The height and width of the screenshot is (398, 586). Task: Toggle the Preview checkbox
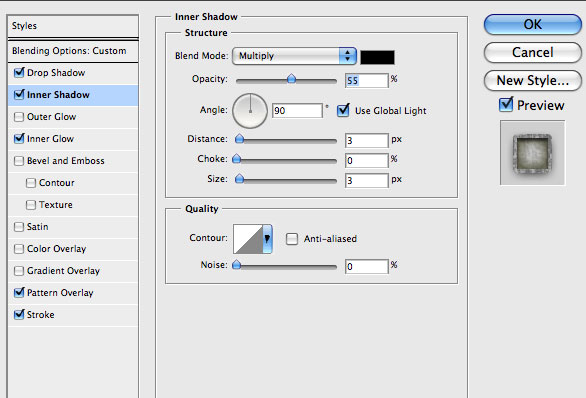[506, 105]
